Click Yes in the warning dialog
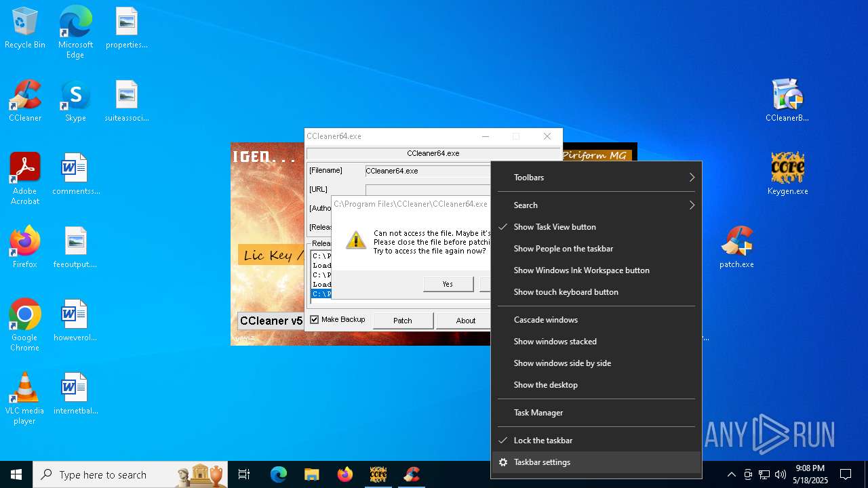The height and width of the screenshot is (488, 868). pos(448,284)
